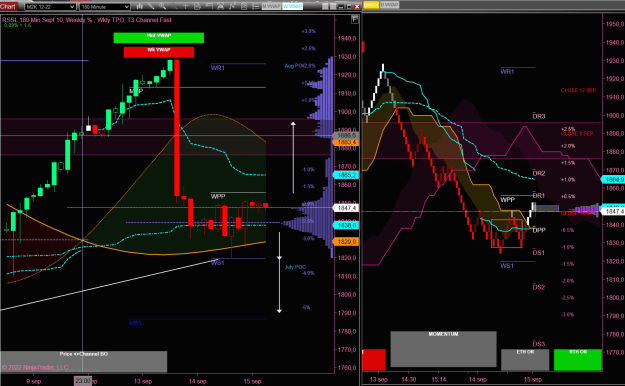Click the bar type chart style icon
The image size is (625, 386).
click(140, 6)
